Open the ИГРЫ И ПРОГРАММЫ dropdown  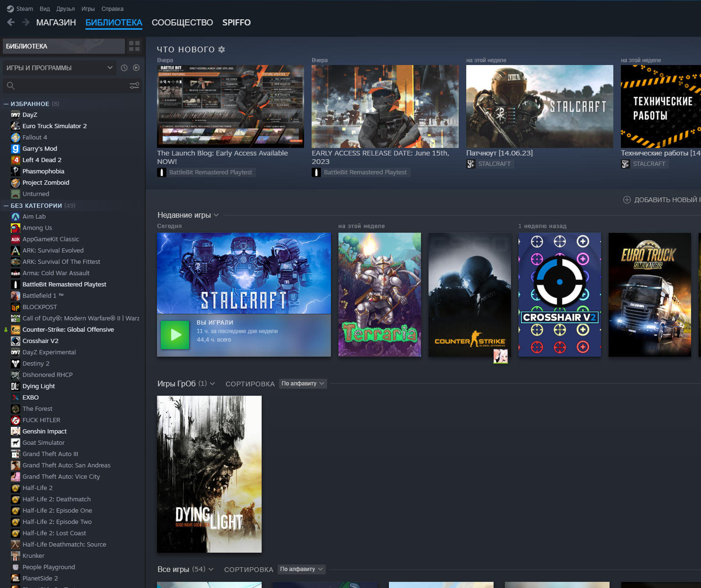point(59,68)
